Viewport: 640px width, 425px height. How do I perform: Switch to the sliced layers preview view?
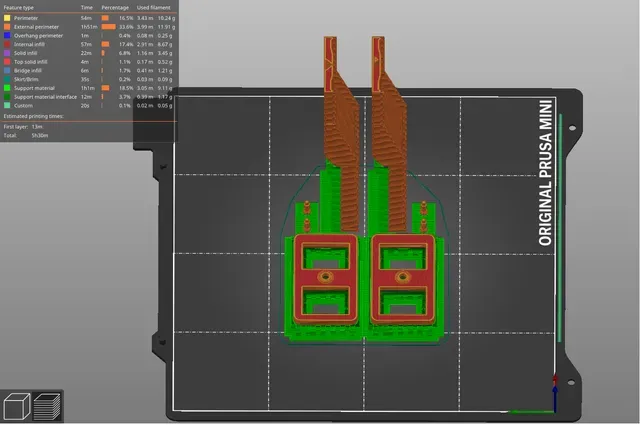[x=47, y=406]
